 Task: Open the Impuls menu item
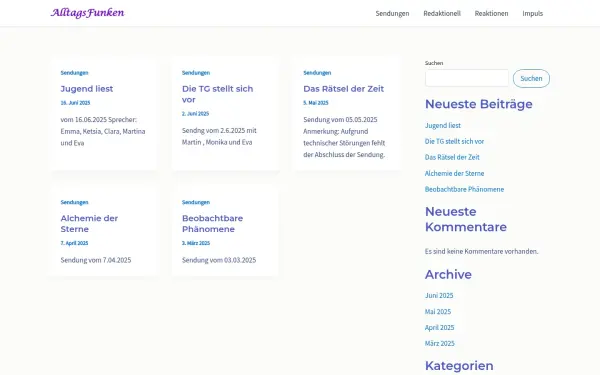pyautogui.click(x=533, y=13)
